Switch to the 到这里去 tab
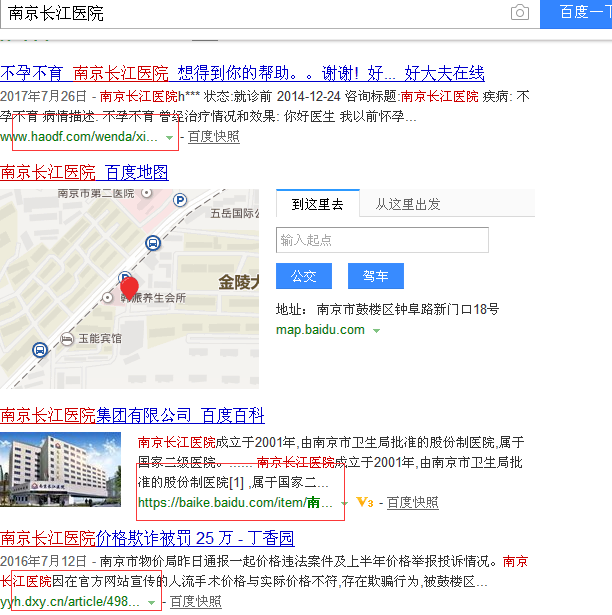The image size is (612, 615). coord(317,204)
